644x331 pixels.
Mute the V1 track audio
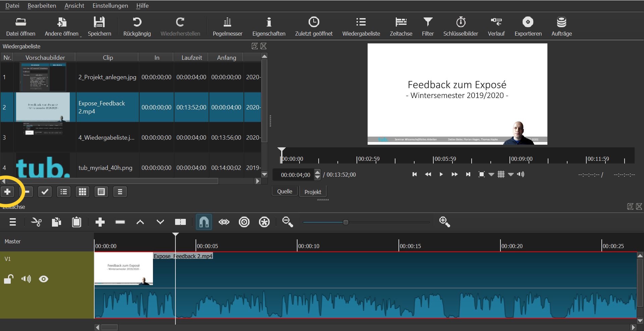tap(26, 279)
